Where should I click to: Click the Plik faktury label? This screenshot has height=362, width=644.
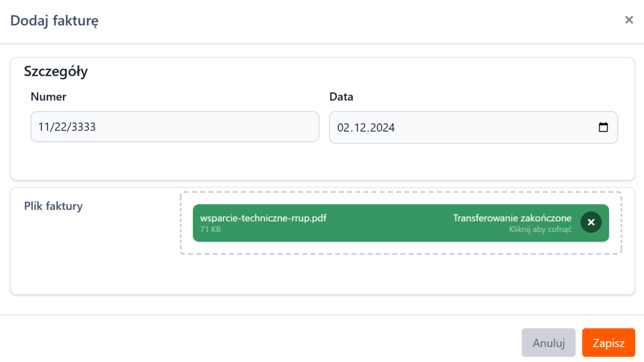(x=53, y=206)
